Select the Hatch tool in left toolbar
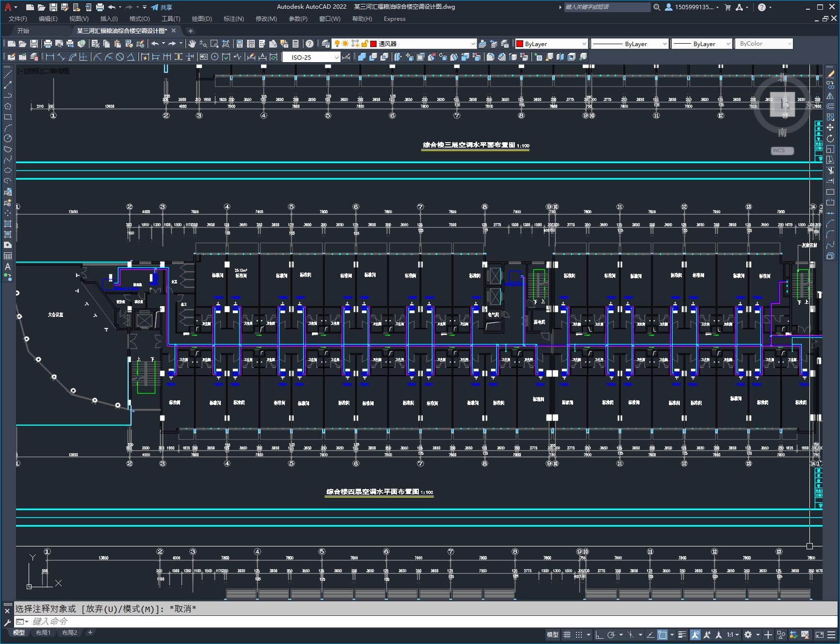Screen dimensions: 840x644 pyautogui.click(x=8, y=224)
